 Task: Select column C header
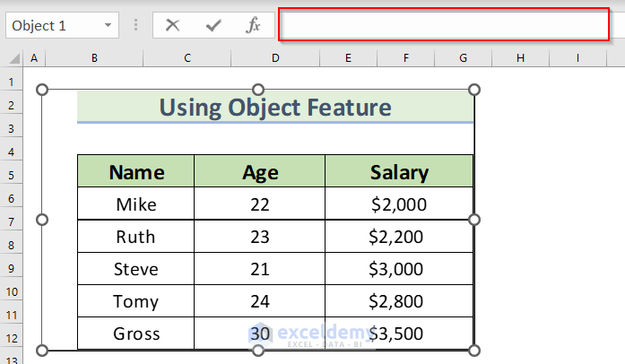[x=187, y=58]
